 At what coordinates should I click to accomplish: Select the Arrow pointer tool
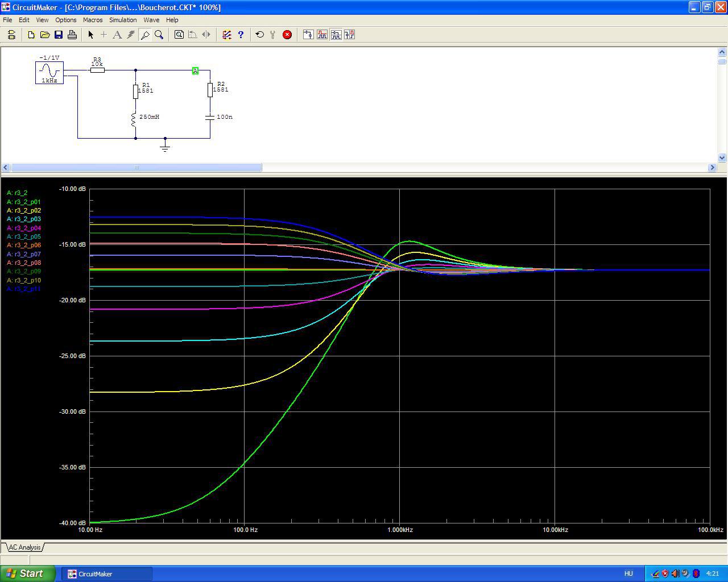(90, 35)
